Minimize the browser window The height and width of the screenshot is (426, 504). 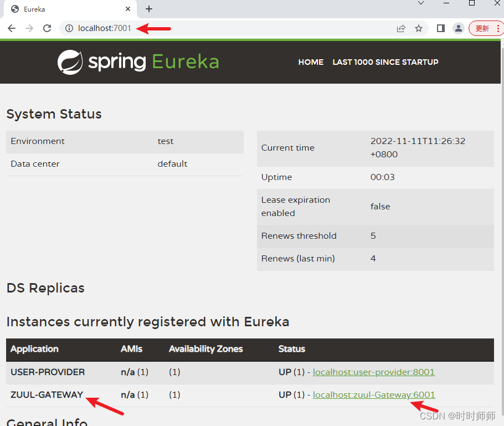[x=446, y=3]
